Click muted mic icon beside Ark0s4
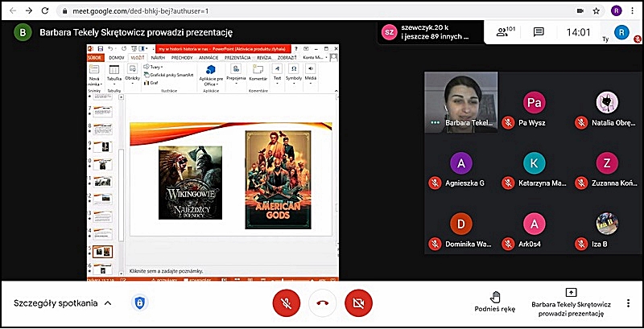644x329 pixels. coord(508,244)
